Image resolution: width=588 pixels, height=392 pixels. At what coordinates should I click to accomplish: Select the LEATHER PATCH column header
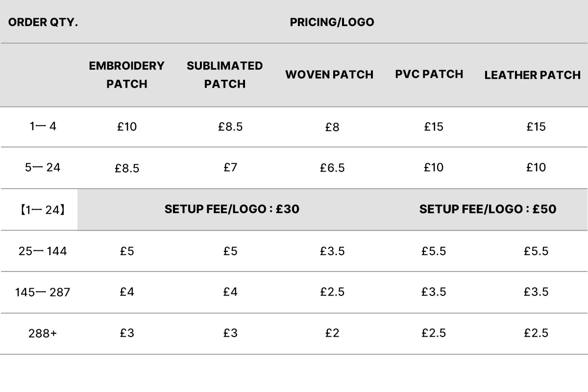(533, 75)
